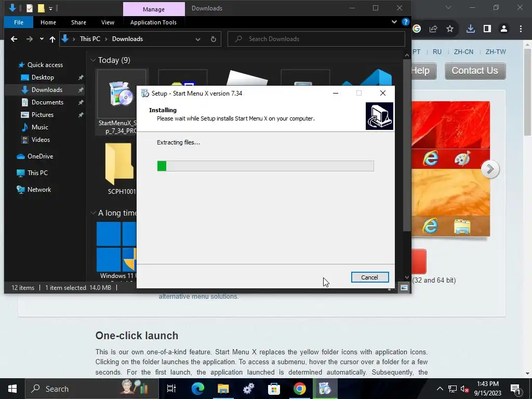Viewport: 532px width, 399px height.
Task: Open Videos in navigation pane
Action: click(41, 139)
